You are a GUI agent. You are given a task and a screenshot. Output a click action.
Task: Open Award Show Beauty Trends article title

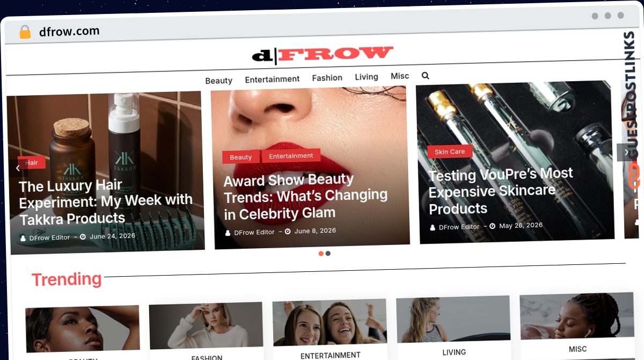(305, 197)
